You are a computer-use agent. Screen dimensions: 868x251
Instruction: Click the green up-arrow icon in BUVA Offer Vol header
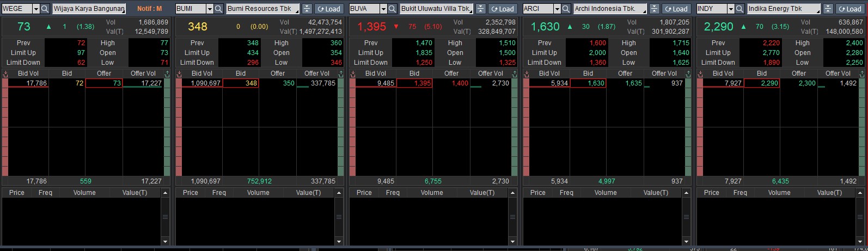pyautogui.click(x=515, y=74)
